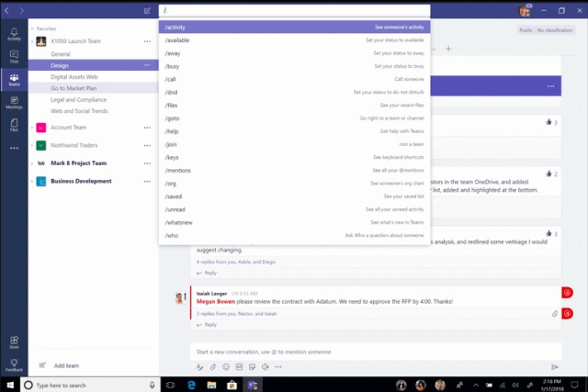Open the GIF picker
The width and height of the screenshot is (588, 392).
point(239,367)
